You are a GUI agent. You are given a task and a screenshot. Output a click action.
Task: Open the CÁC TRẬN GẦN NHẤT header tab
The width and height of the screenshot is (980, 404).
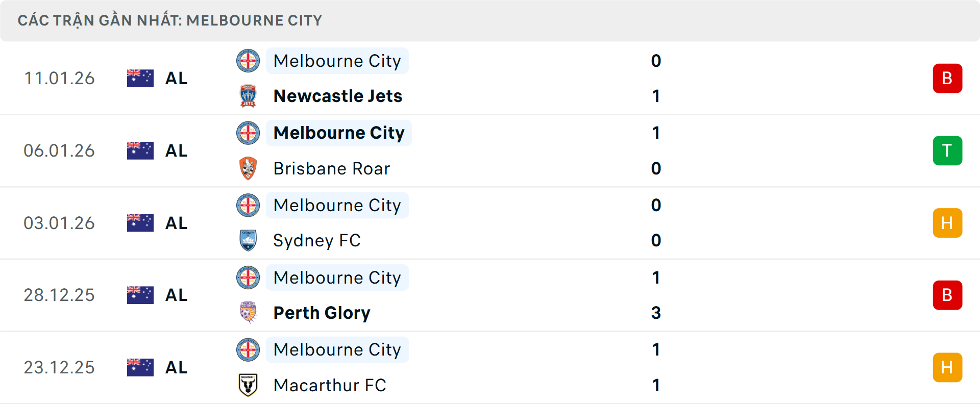(x=170, y=20)
